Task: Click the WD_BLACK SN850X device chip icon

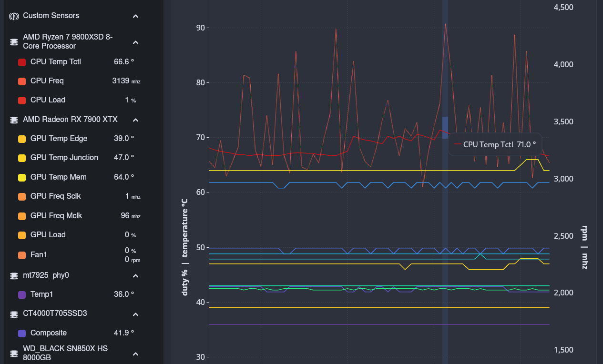Action: (x=14, y=354)
